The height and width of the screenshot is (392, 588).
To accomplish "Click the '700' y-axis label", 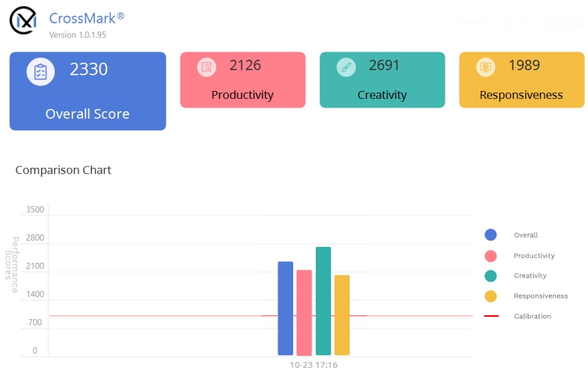I will pyautogui.click(x=34, y=322).
